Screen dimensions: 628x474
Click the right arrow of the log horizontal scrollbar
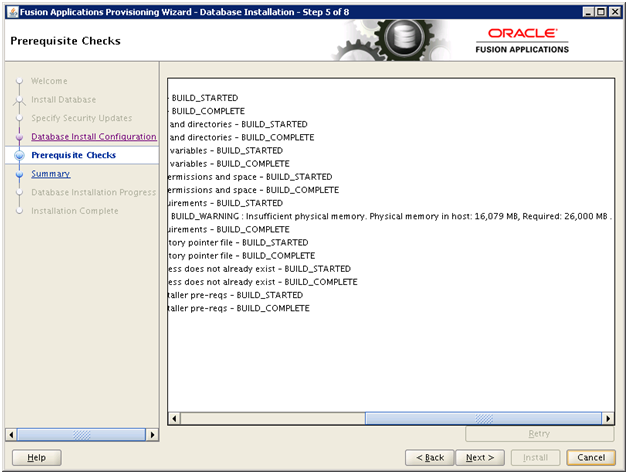coord(608,419)
